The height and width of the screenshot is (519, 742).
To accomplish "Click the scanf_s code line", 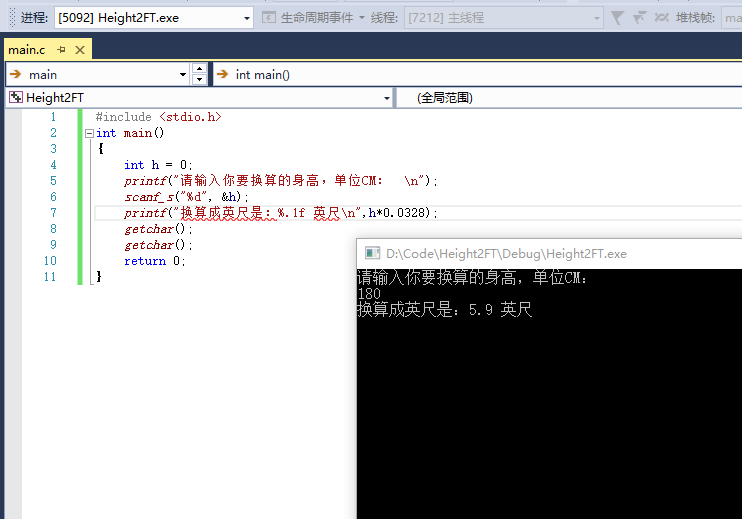I will pos(186,197).
